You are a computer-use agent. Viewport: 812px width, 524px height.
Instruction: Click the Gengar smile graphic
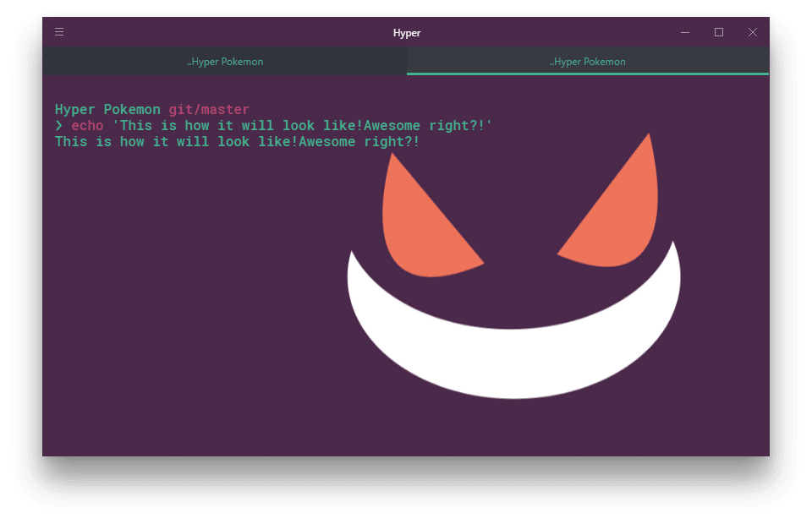[512, 355]
